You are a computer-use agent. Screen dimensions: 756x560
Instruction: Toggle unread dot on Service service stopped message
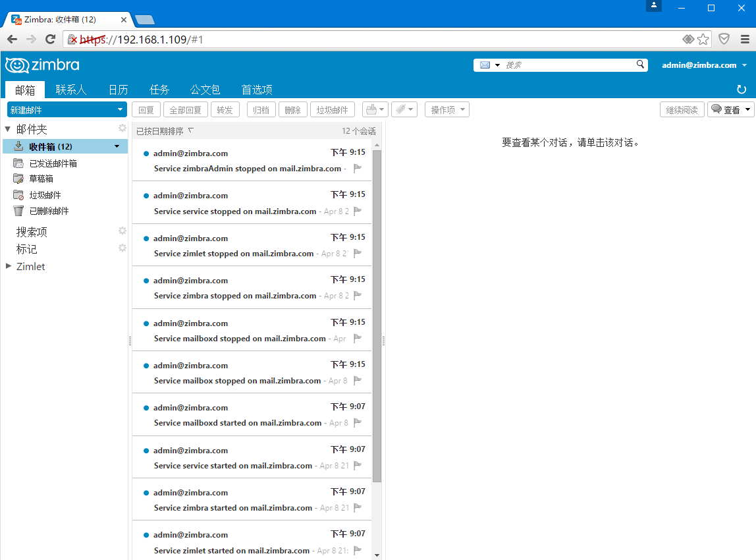click(x=146, y=196)
